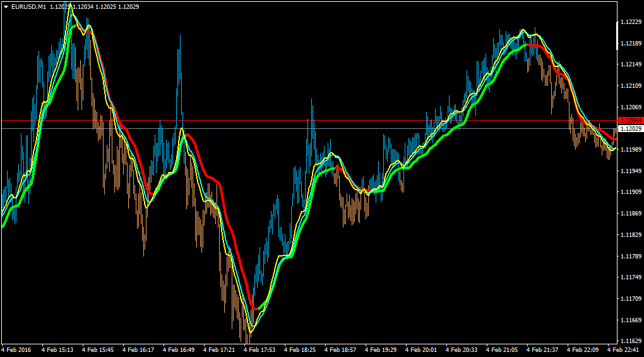
Task: Select the 4 Feb 22:09 time label
Action: (583, 349)
